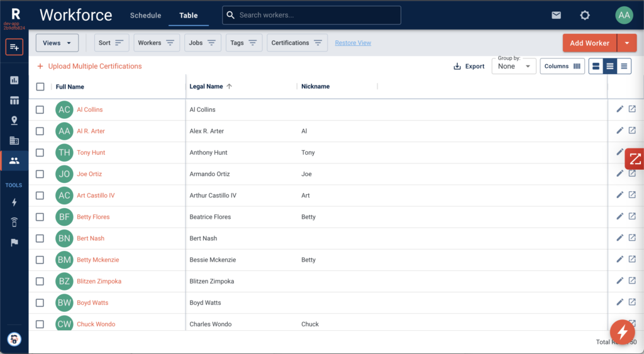Select the large row density view

596,66
